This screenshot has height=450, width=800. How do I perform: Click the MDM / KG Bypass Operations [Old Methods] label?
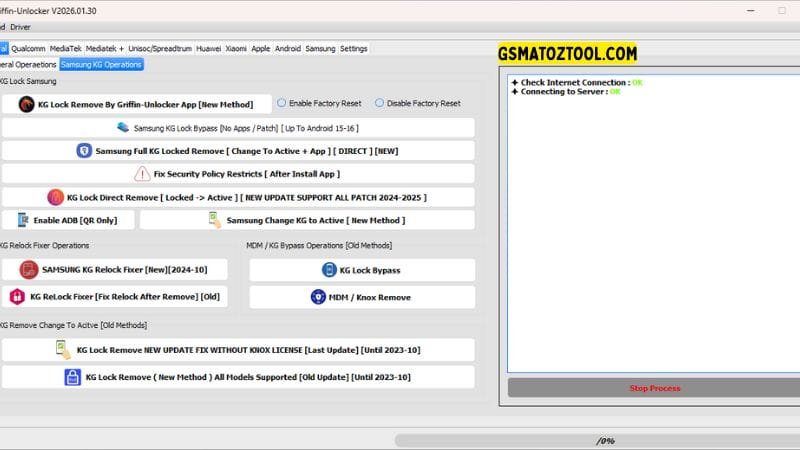(319, 245)
